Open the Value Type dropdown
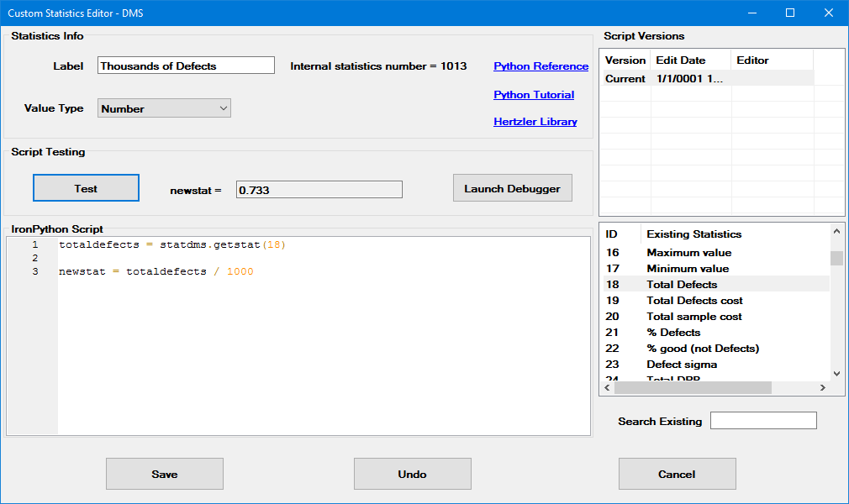 (164, 108)
